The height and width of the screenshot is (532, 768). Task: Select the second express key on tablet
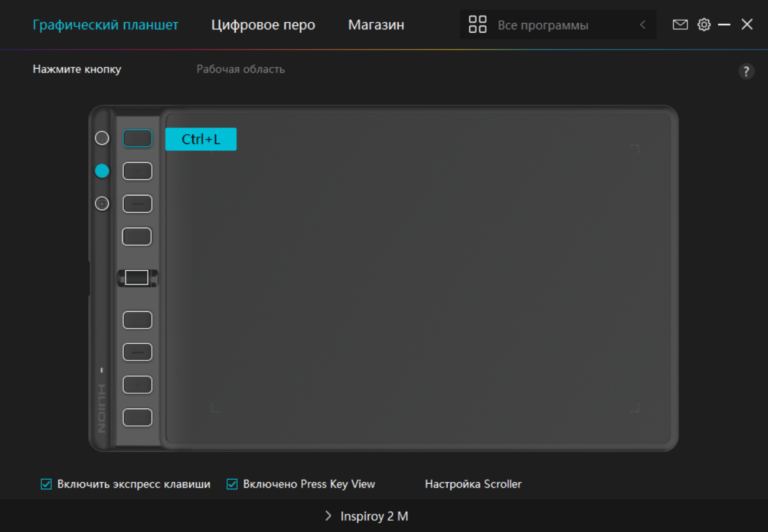coord(137,171)
